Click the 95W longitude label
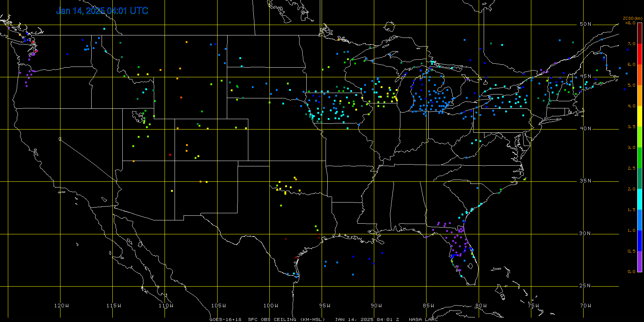This screenshot has width=644, height=322. 325,306
